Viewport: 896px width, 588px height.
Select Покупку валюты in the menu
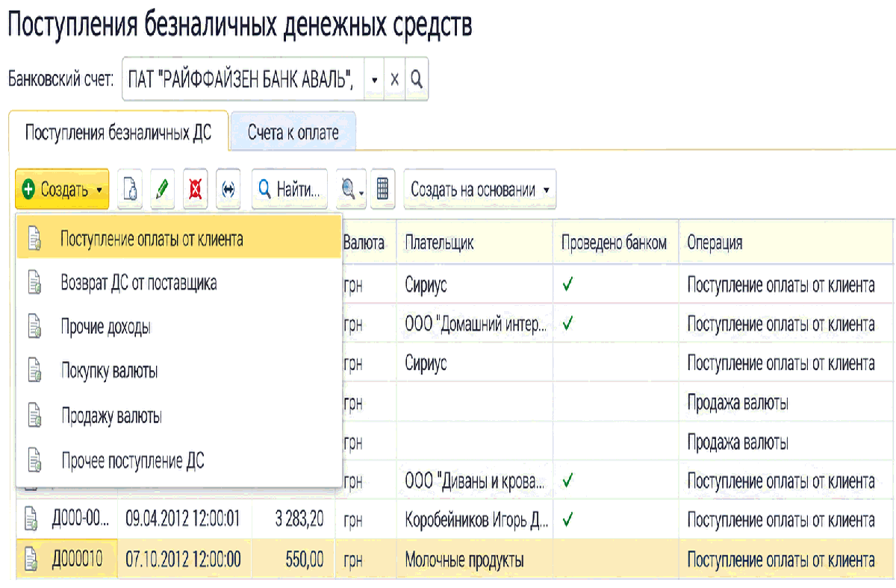click(179, 371)
